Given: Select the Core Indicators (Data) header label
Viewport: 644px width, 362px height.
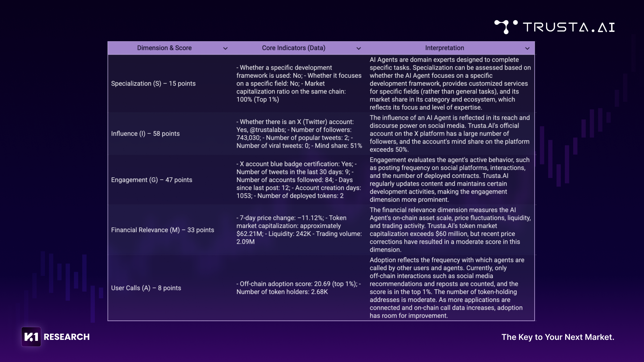Looking at the screenshot, I should pos(293,48).
